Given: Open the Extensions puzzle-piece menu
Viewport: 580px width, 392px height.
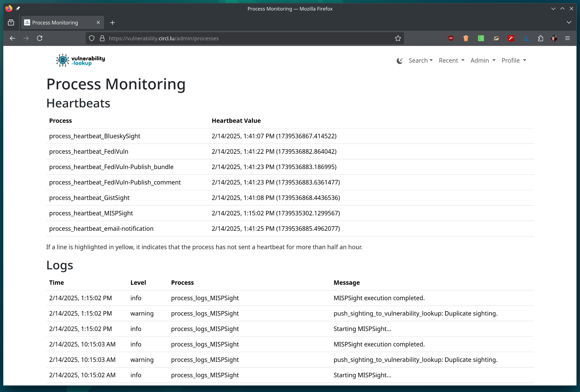Looking at the screenshot, I should click(541, 38).
